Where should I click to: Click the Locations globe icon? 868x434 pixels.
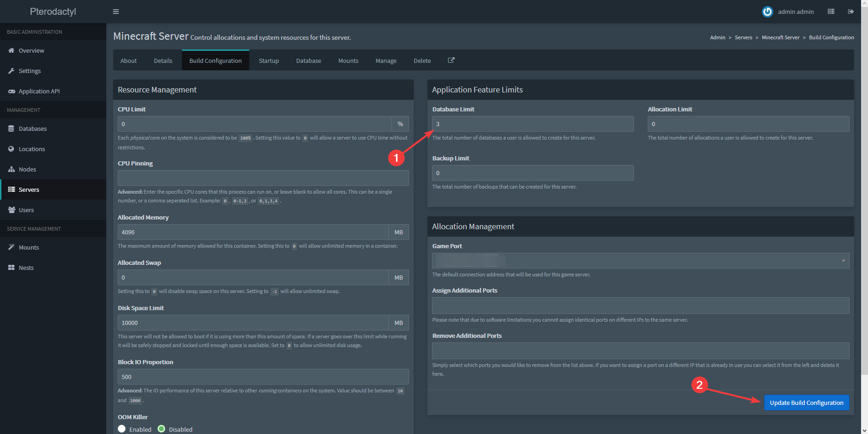[12, 149]
